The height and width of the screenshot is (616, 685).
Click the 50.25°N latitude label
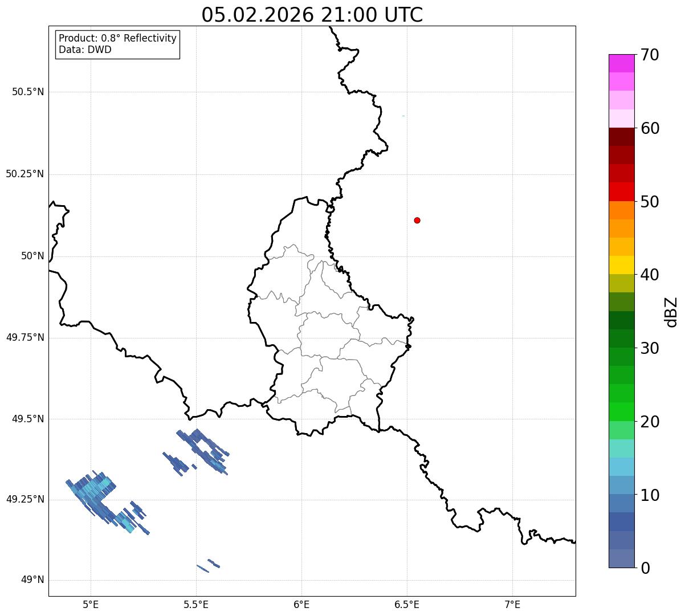tap(25, 174)
